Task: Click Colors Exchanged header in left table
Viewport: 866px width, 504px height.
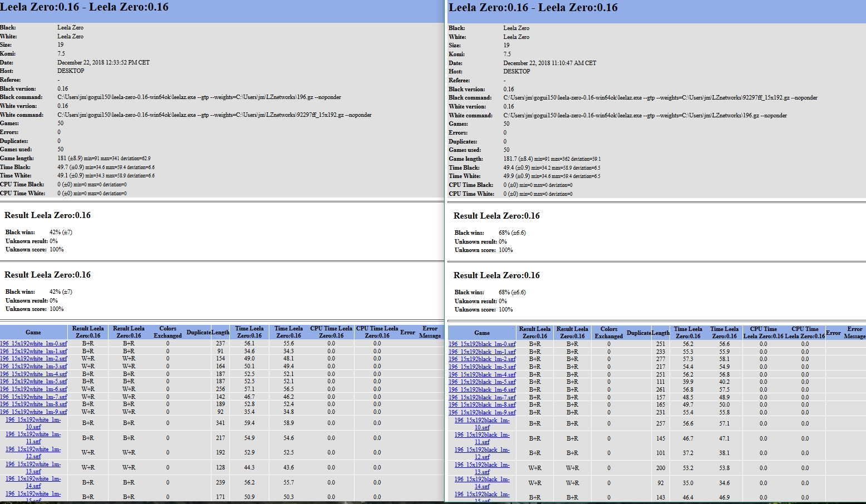Action: coord(168,332)
